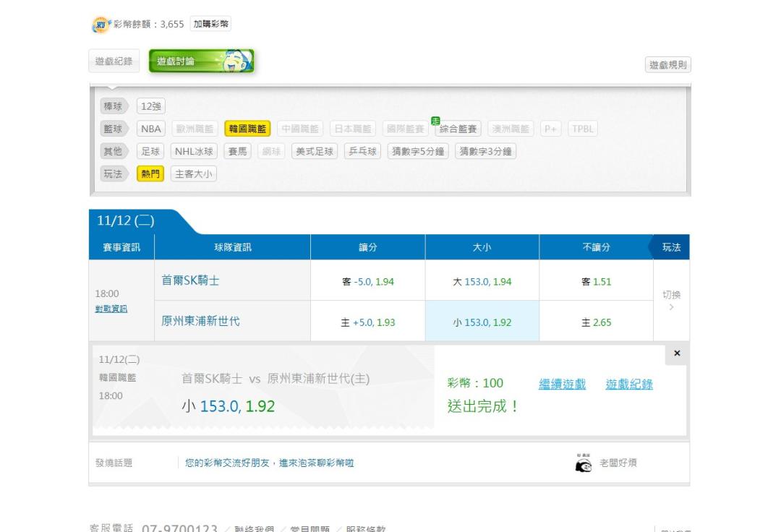The width and height of the screenshot is (781, 532).
Task: Choose the 賽馬 category
Action: [238, 151]
